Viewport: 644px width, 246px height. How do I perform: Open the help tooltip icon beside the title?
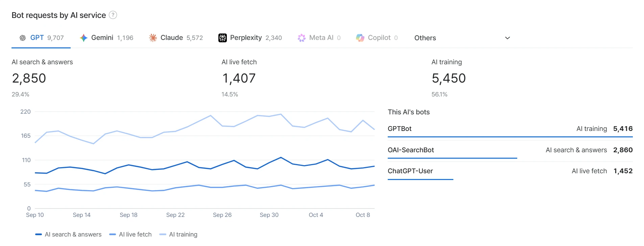[113, 15]
